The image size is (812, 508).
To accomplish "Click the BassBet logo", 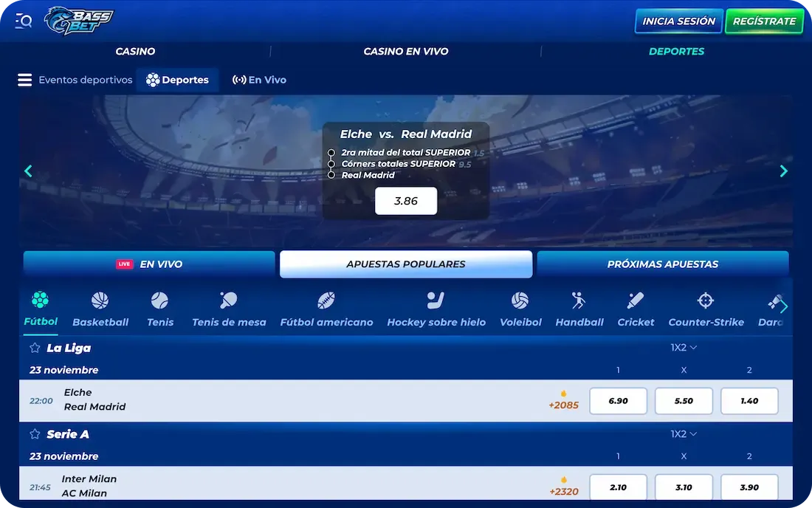I will click(79, 21).
